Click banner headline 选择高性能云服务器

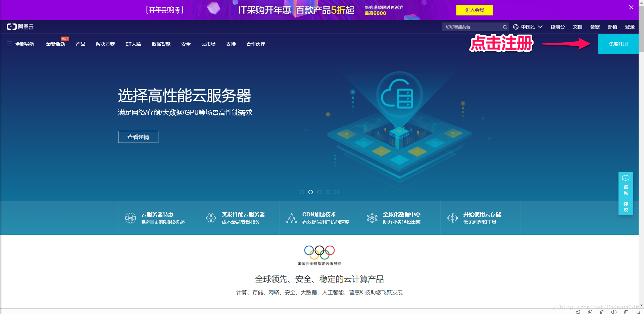[185, 96]
